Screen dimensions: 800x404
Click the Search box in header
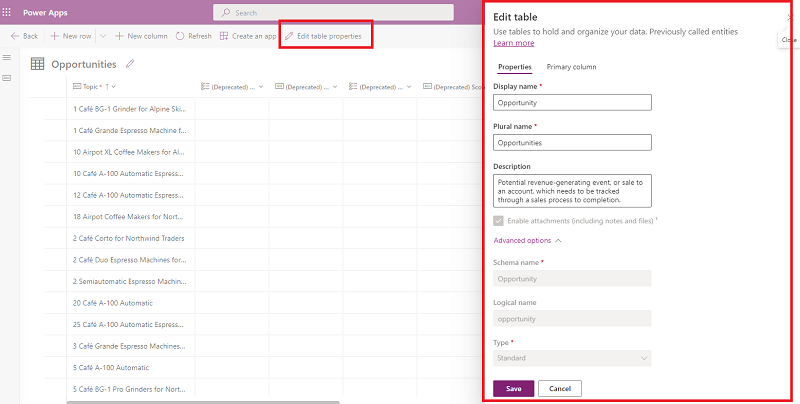tap(333, 13)
